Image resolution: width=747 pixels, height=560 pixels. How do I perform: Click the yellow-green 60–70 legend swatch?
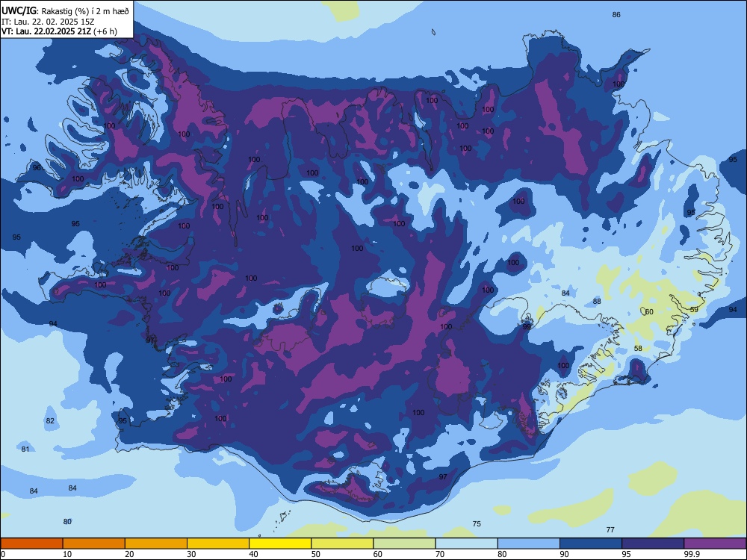tap(404, 544)
